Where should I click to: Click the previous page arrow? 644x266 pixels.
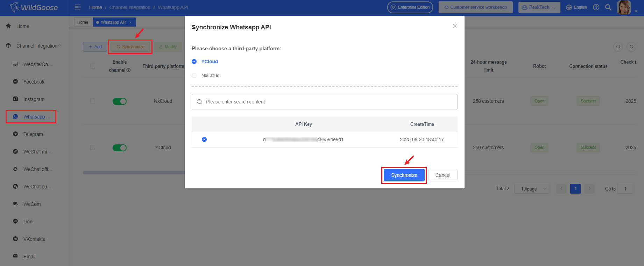(x=561, y=189)
